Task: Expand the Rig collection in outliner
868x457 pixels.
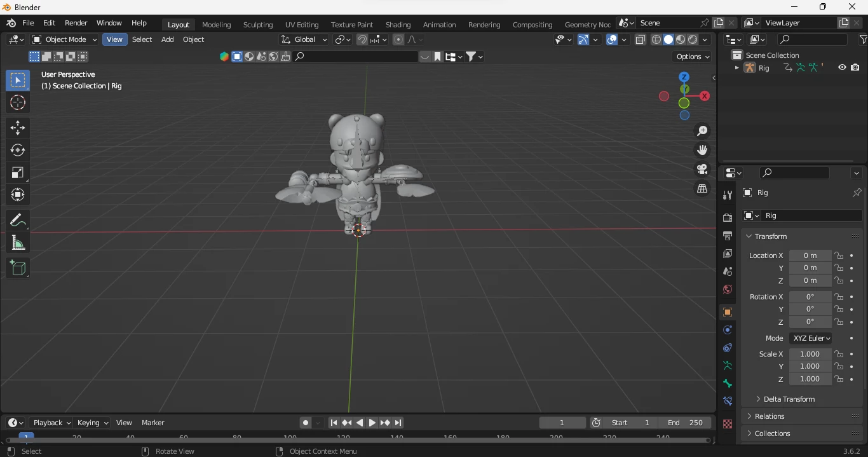Action: pyautogui.click(x=736, y=67)
